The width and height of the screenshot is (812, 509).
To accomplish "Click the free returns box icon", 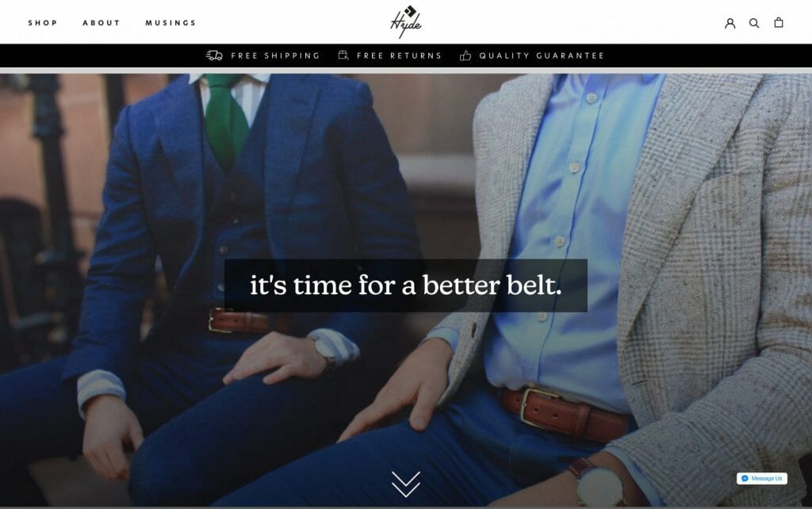I will click(343, 55).
